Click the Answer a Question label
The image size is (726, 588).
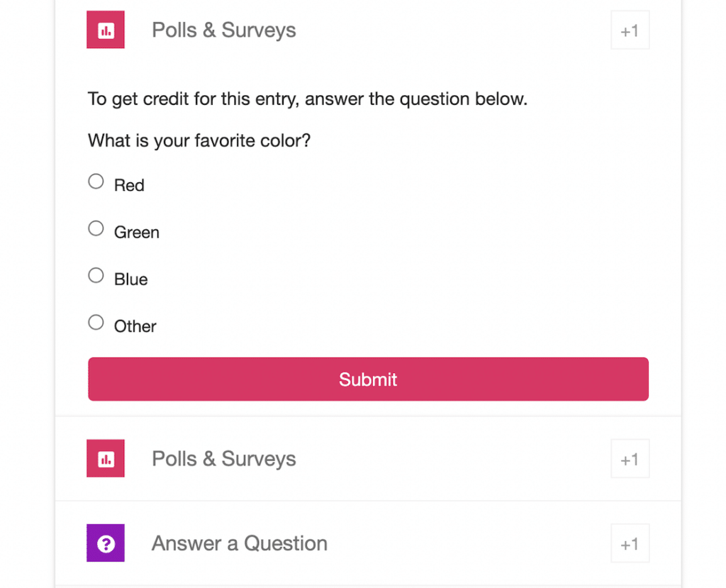click(x=238, y=543)
